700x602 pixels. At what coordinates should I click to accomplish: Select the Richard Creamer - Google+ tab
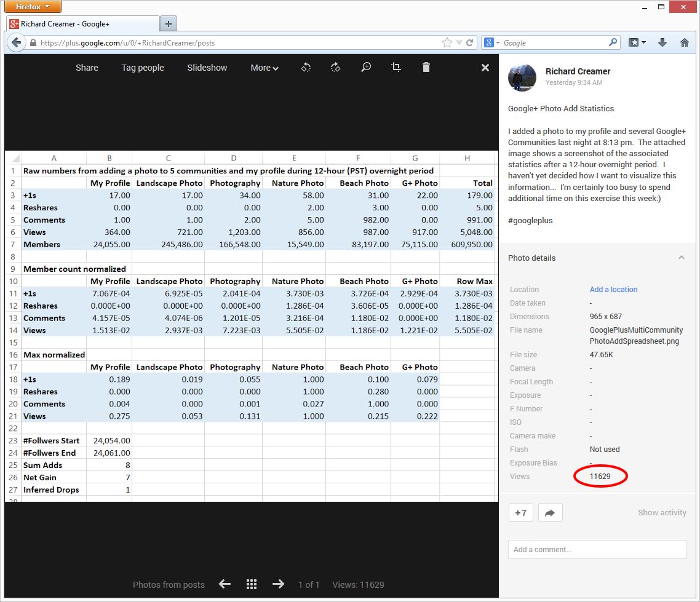pos(83,24)
